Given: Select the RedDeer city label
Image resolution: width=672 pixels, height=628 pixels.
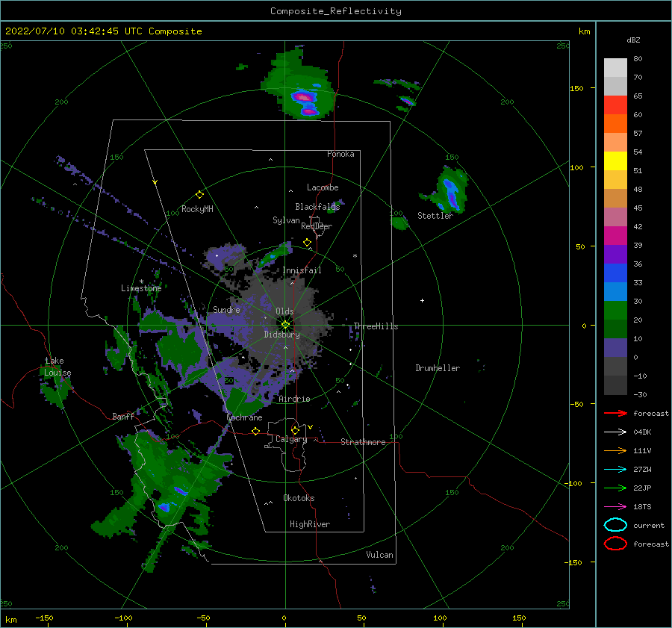Looking at the screenshot, I should pyautogui.click(x=317, y=226).
